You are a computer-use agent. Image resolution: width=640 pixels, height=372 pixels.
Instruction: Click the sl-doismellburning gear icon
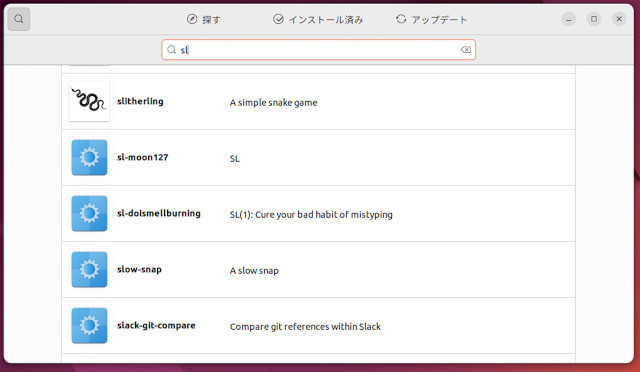pos(89,214)
